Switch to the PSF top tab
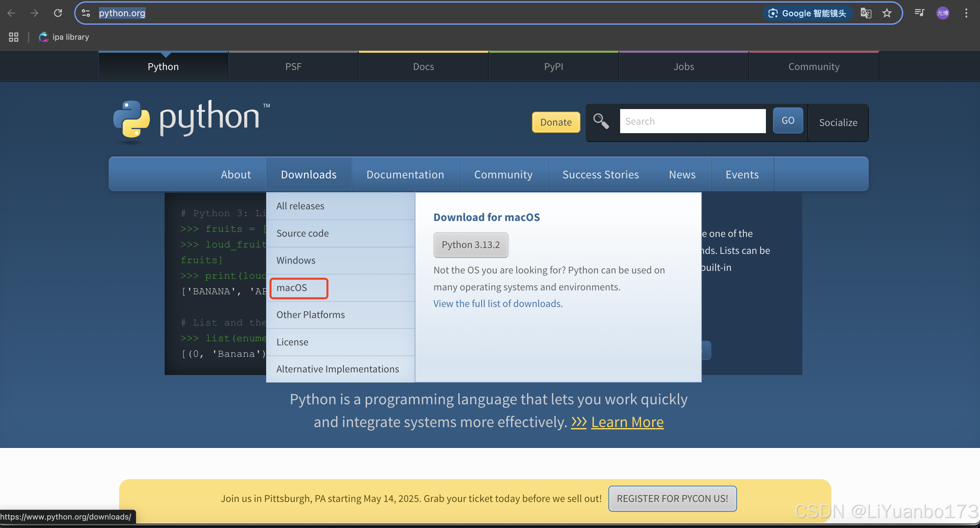 point(293,66)
